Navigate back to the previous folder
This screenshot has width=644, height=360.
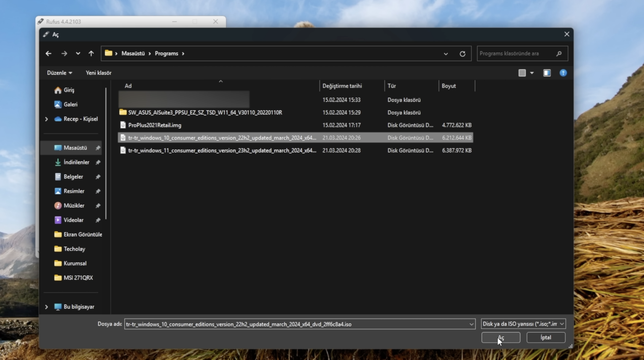(x=49, y=53)
